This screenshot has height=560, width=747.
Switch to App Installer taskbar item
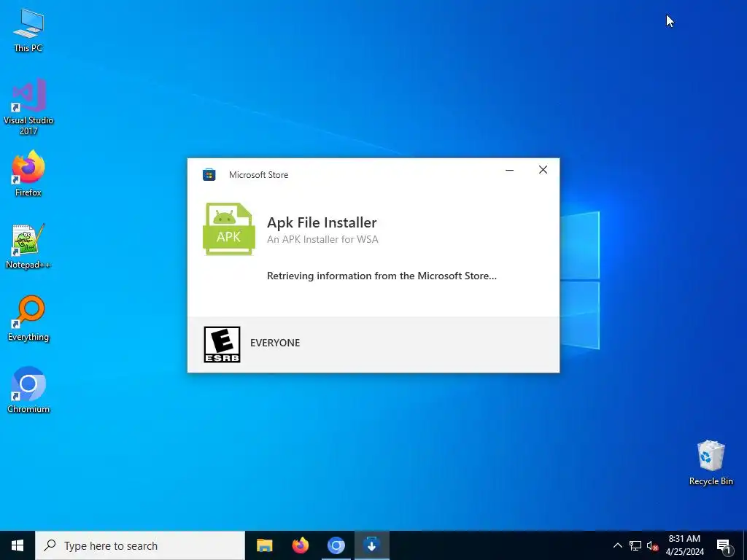click(x=371, y=545)
